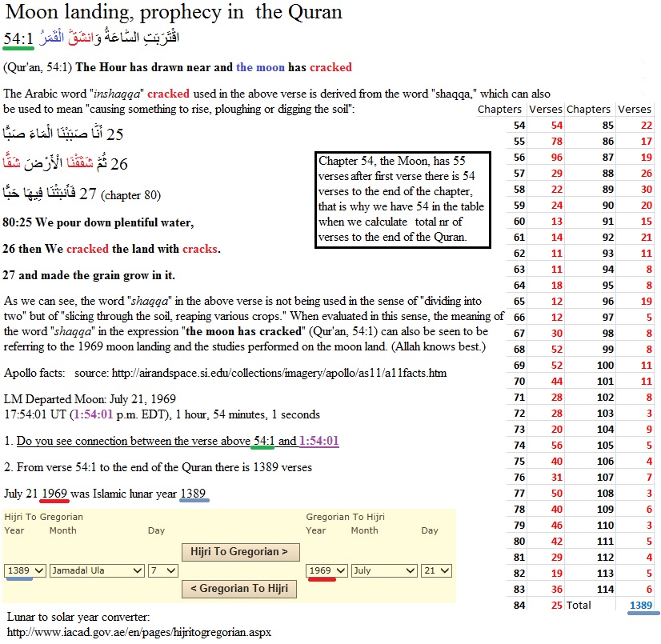Click the title "Moon landing, prophecy in the Quran"
Viewport: 661px width, 644px height.
(174, 12)
